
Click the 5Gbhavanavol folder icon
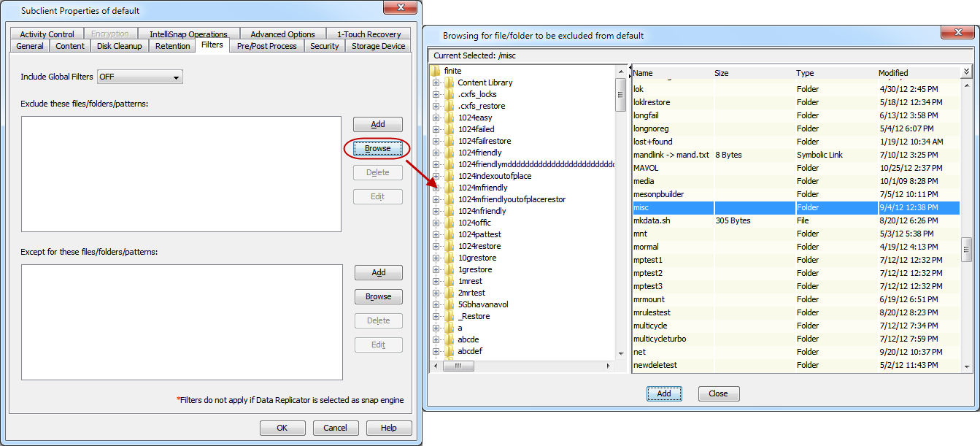[x=449, y=304]
